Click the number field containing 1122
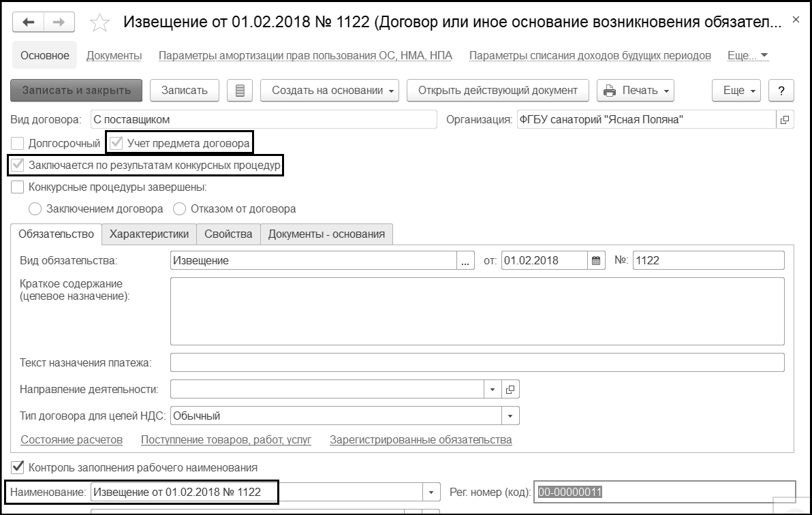The width and height of the screenshot is (812, 515). coord(708,261)
